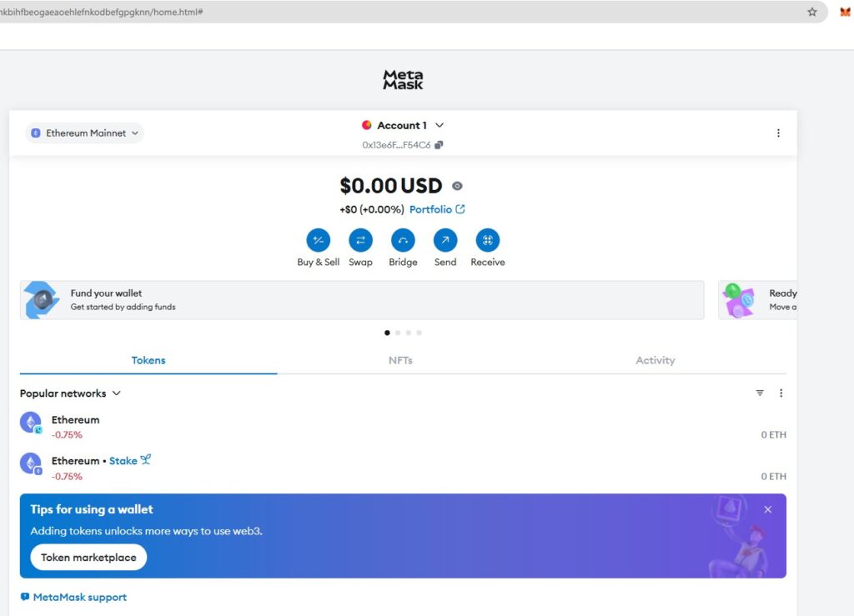The height and width of the screenshot is (616, 854).
Task: Toggle balance visibility eye icon
Action: (x=458, y=186)
